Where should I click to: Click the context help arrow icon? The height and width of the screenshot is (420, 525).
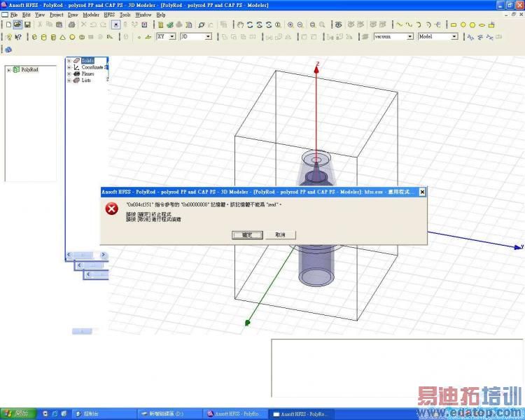18,37
